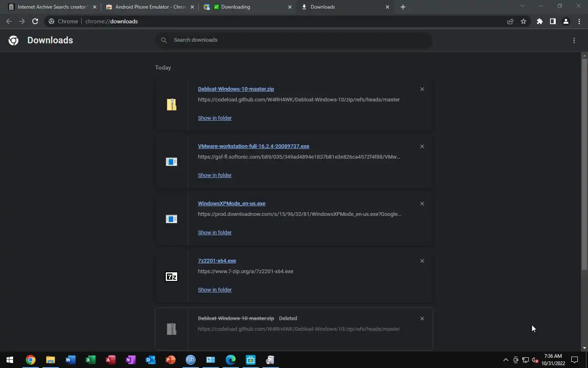Click the exe icon for WindowsXPMode download
The width and height of the screenshot is (588, 368).
(x=171, y=219)
